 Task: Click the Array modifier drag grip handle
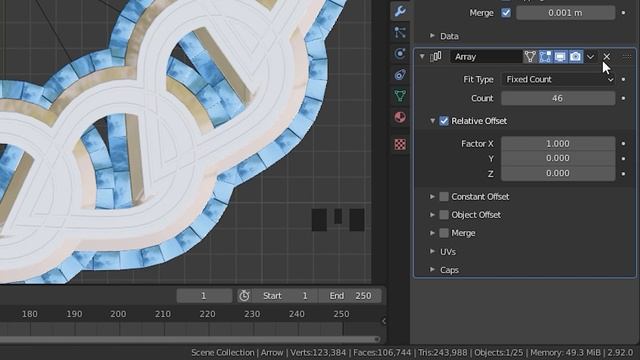pyautogui.click(x=627, y=57)
